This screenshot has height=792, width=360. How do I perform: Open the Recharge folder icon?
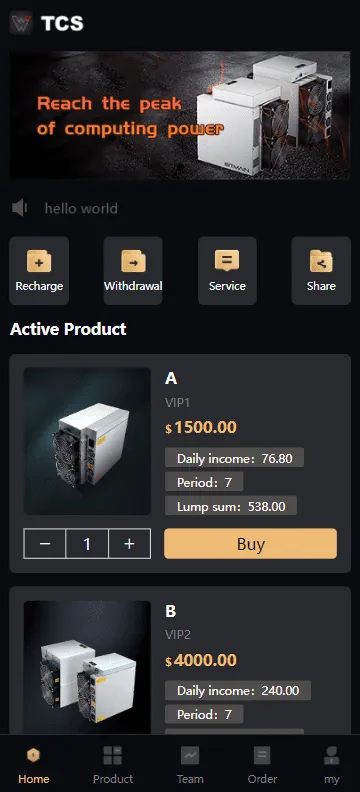[x=39, y=261]
